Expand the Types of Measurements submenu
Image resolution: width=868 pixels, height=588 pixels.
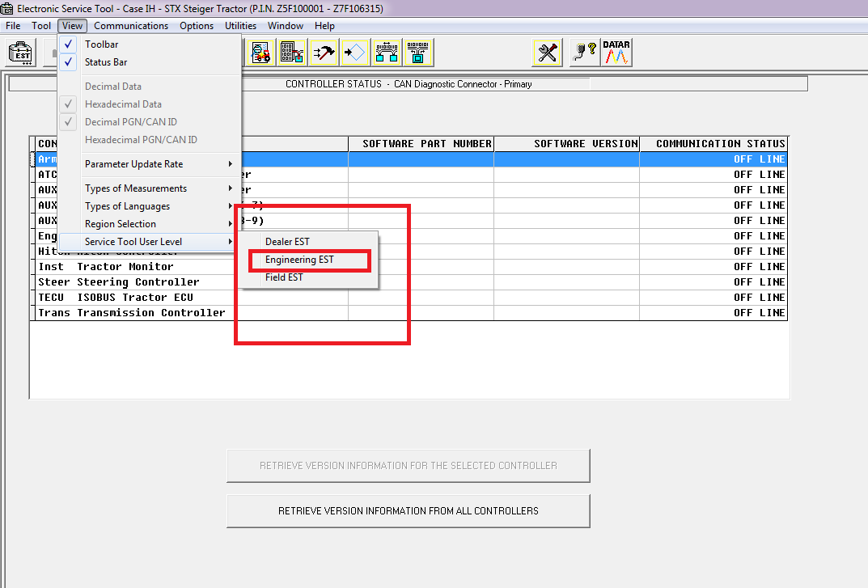coord(150,188)
